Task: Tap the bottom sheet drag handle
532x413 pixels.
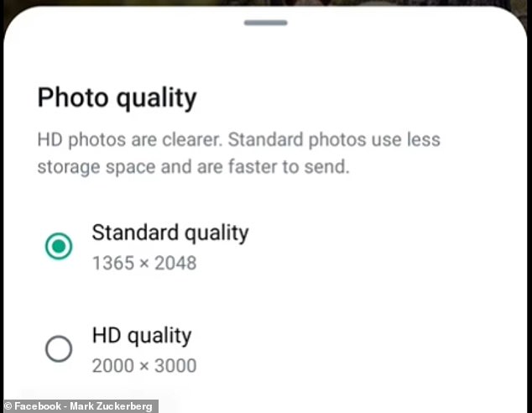Action: [266, 23]
